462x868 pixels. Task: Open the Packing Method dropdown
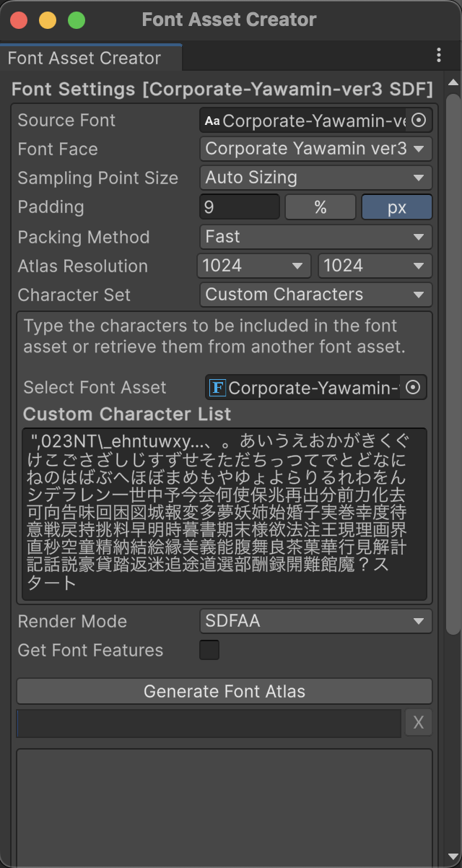315,237
